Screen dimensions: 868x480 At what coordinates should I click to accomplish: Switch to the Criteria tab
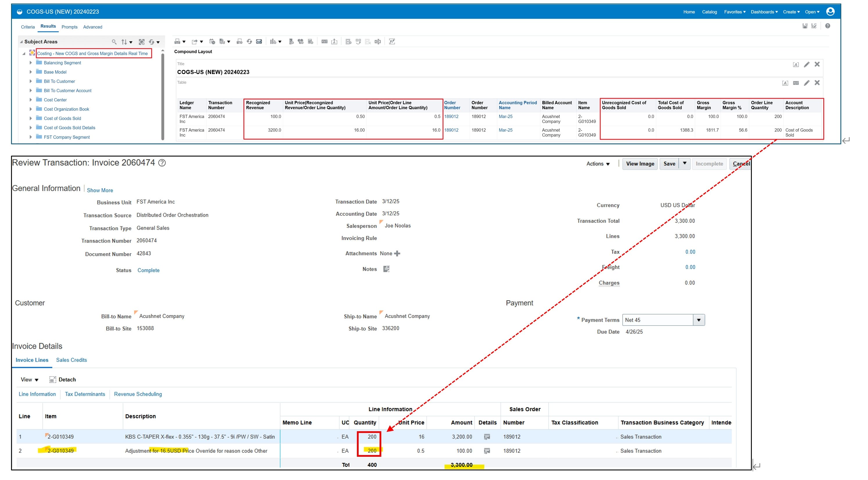(28, 27)
